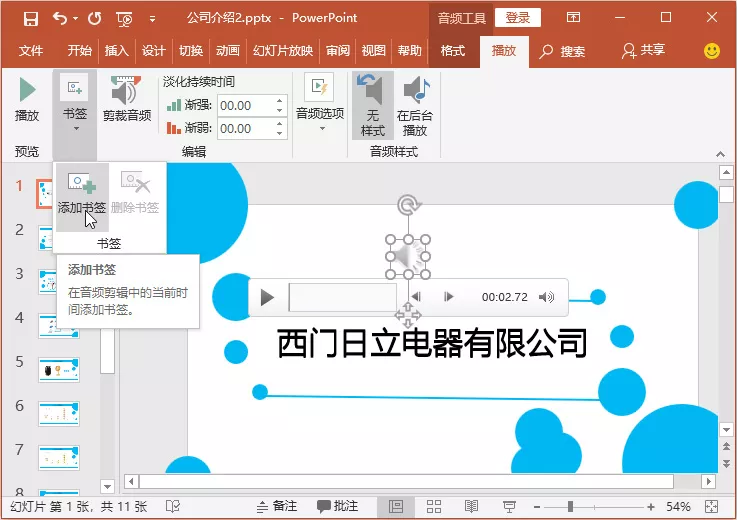Screen dimensions: 737x520
Task: Skip forward in the audio bar
Action: pos(448,297)
